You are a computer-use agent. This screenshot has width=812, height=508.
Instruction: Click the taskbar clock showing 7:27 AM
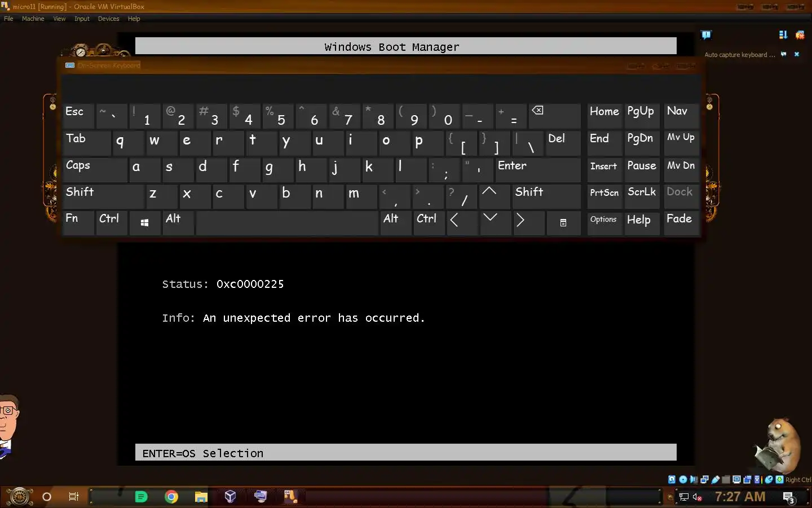(x=740, y=497)
